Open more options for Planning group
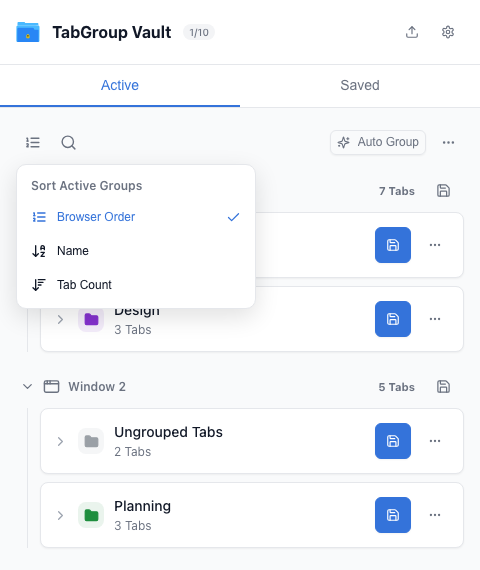This screenshot has height=570, width=480. coord(435,515)
